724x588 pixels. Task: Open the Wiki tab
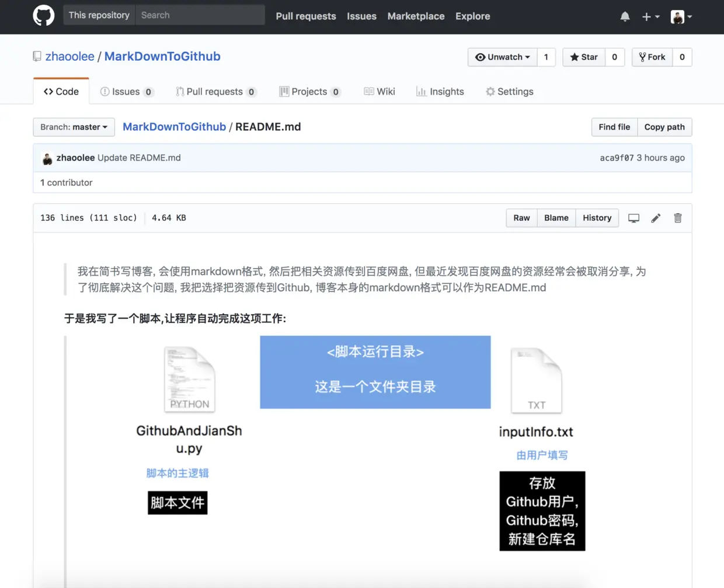380,92
